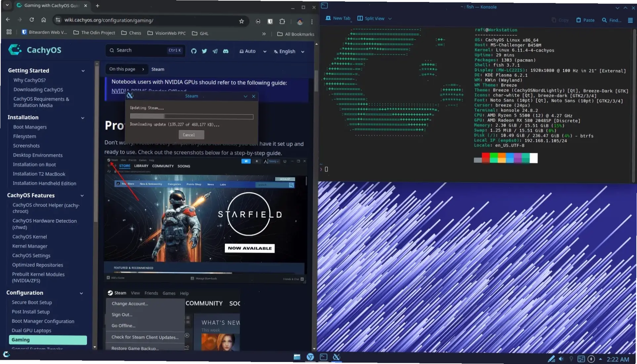
Task: Click the Steam update progress bar
Action: coord(191,116)
